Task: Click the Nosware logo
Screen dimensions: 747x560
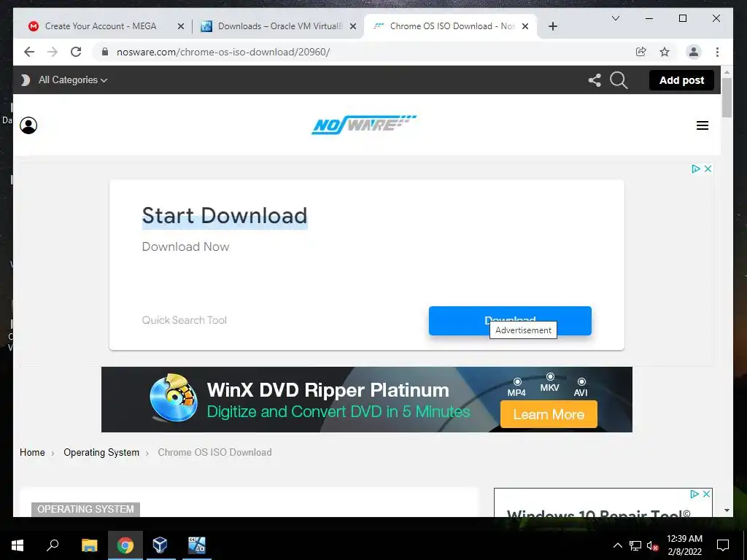Action: [x=364, y=125]
